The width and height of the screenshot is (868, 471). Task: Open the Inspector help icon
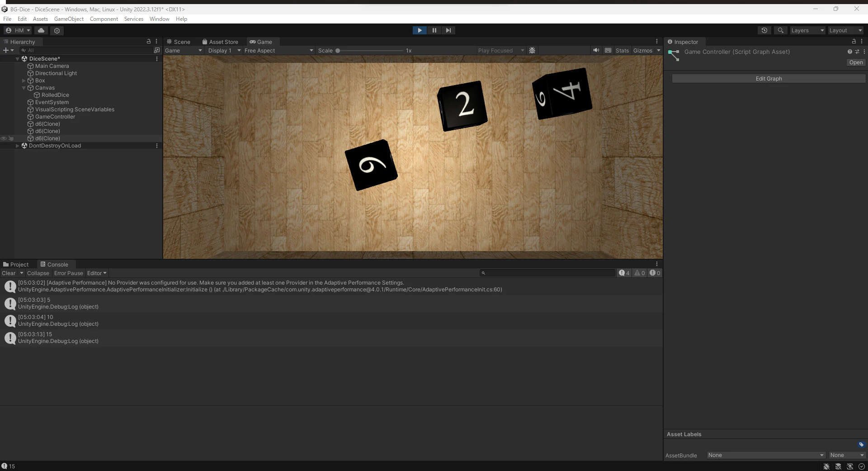tap(850, 52)
